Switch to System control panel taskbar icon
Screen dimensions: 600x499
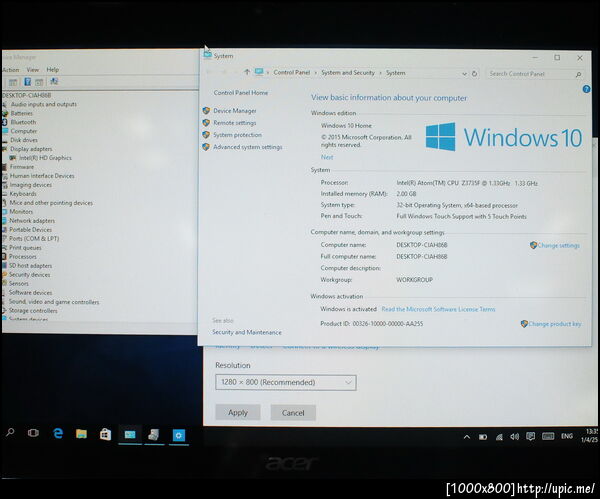(130, 435)
